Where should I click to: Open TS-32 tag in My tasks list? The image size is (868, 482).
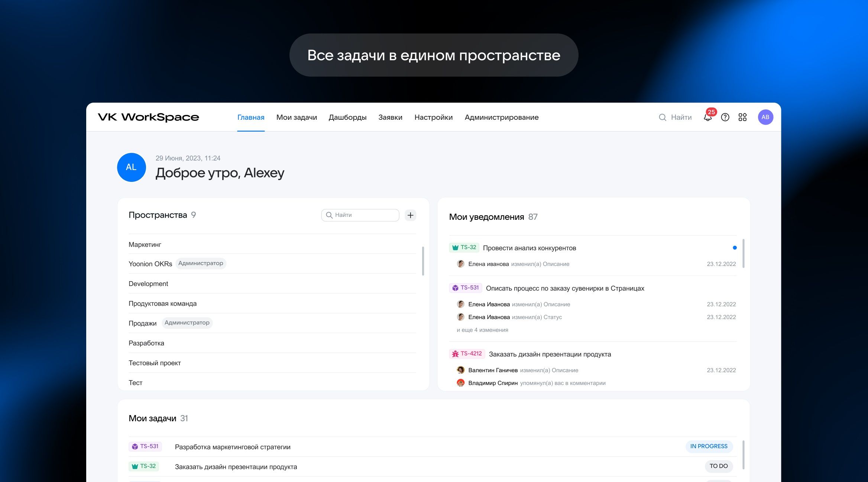click(x=144, y=466)
